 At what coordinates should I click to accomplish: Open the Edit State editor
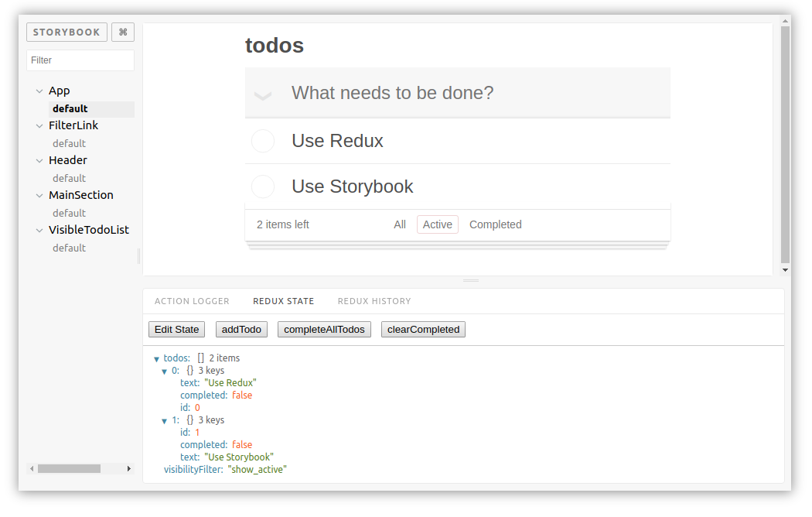[176, 329]
